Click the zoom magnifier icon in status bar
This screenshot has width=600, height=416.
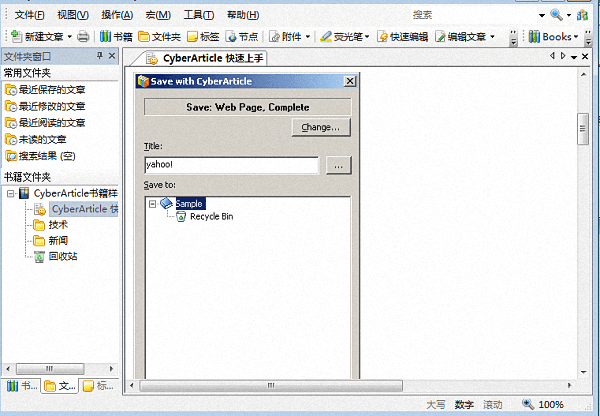click(527, 405)
